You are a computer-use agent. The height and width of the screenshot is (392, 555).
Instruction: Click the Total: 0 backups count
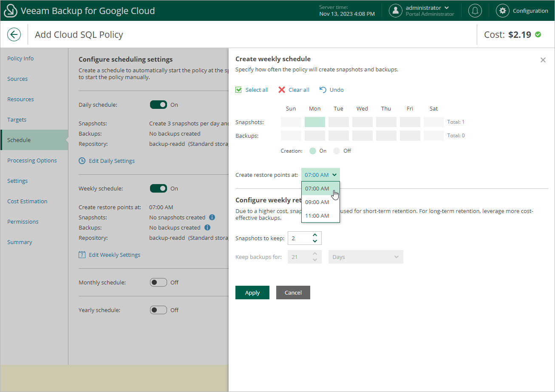(x=456, y=136)
